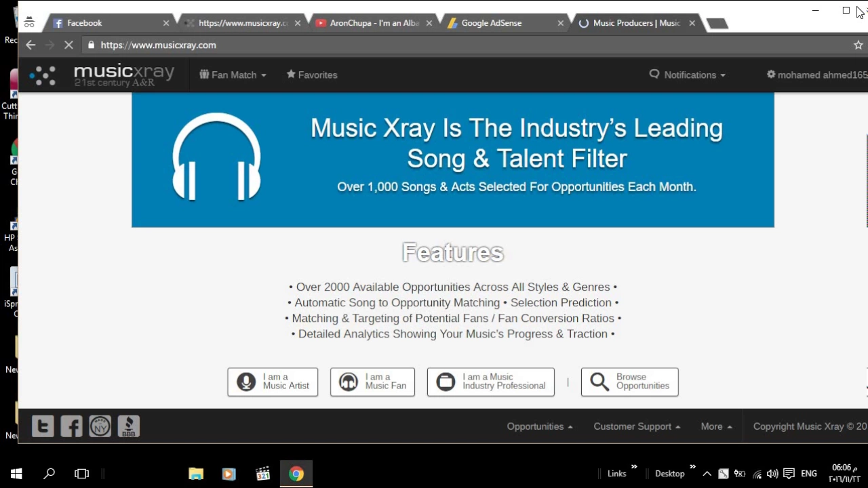Open the media player taskbar icon
Viewport: 868px width, 488px height.
point(229,474)
